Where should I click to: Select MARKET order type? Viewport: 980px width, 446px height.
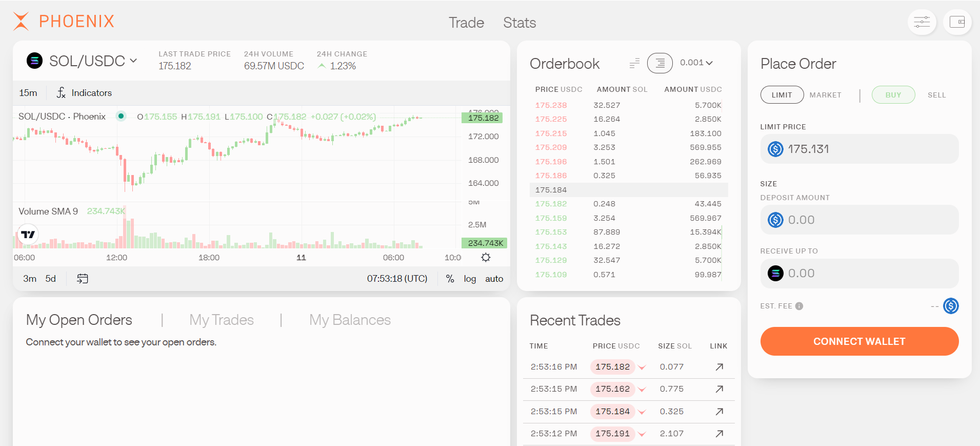click(x=825, y=95)
